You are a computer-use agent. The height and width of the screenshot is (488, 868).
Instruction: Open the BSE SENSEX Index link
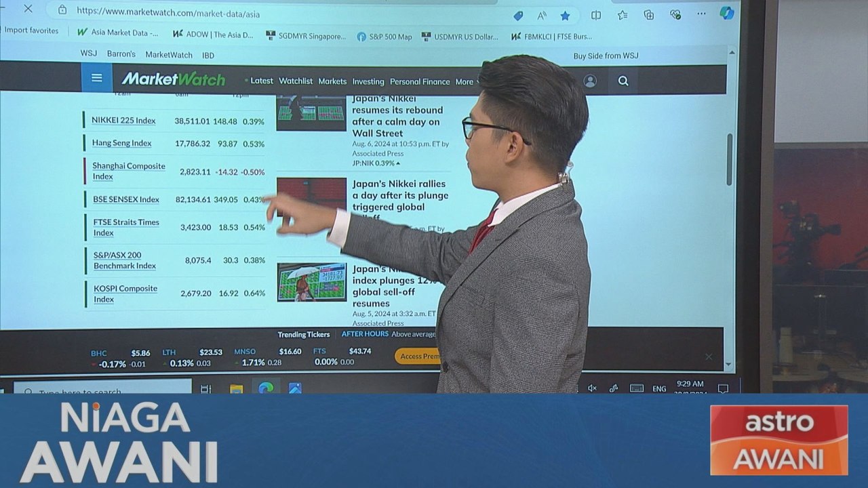pyautogui.click(x=126, y=199)
